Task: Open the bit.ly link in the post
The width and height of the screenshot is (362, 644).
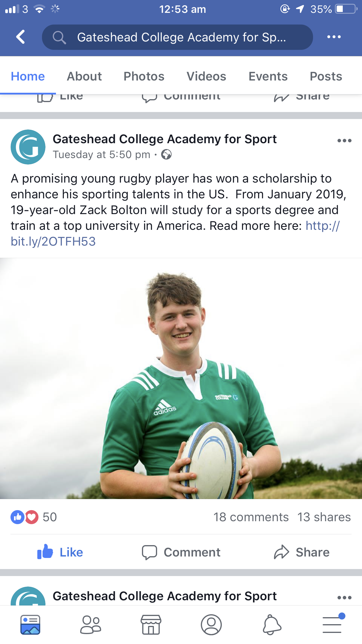Action: [x=53, y=242]
